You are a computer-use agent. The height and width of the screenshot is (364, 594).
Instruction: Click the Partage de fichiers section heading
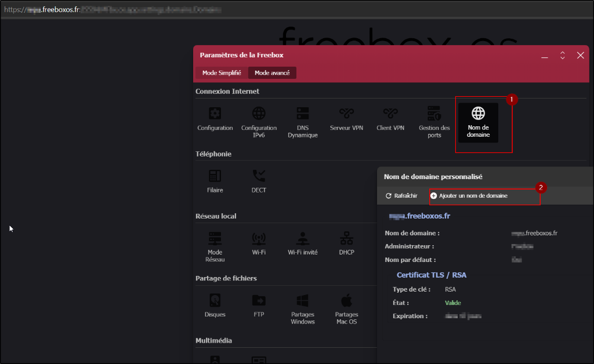[226, 278]
